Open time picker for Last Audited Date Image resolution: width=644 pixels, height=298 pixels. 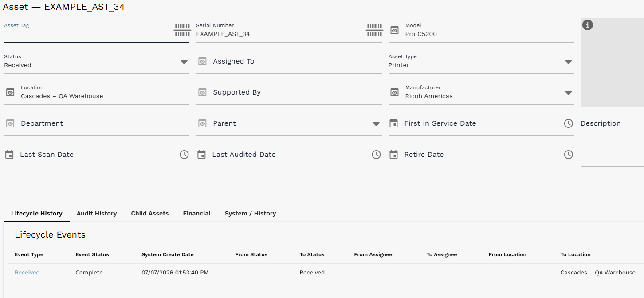376,155
